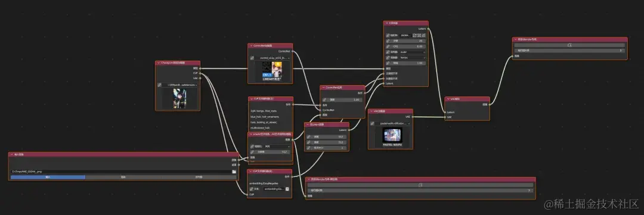Click link icon beside empty latent height 512

coord(309,142)
